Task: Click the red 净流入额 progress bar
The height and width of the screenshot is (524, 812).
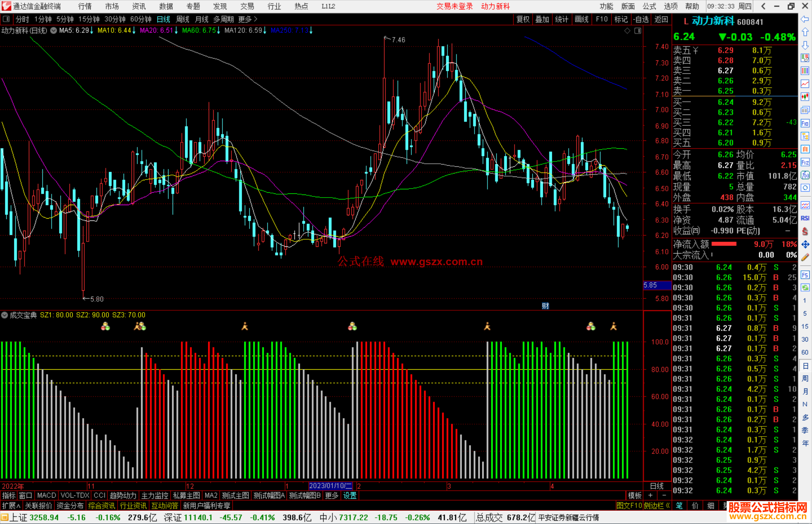Action: pyautogui.click(x=724, y=244)
